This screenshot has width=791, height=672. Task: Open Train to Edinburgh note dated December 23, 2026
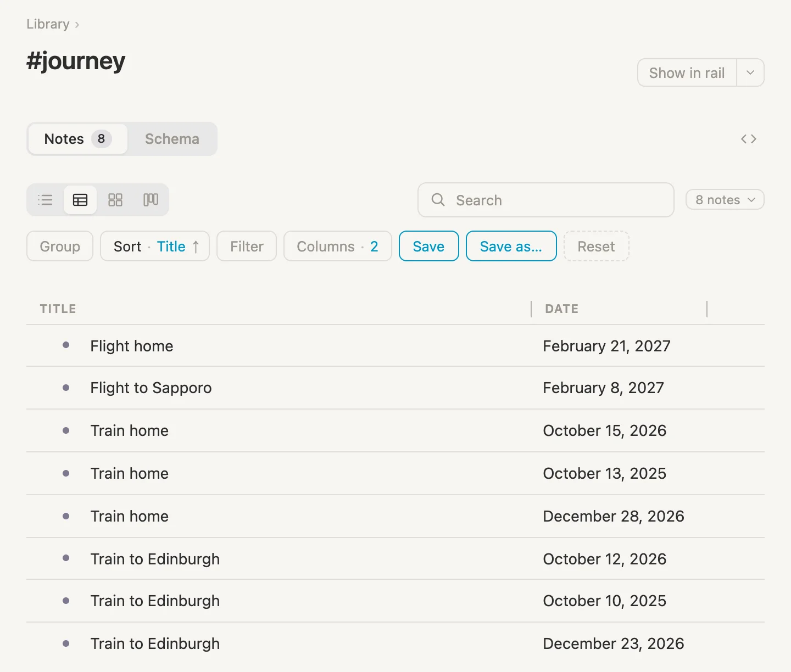tap(155, 643)
